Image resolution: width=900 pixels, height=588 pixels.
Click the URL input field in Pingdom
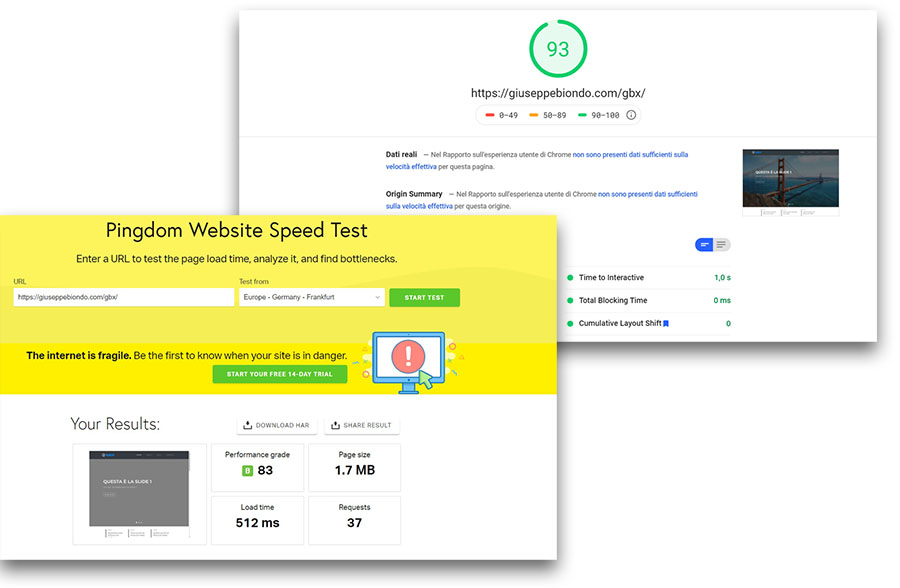click(x=123, y=297)
